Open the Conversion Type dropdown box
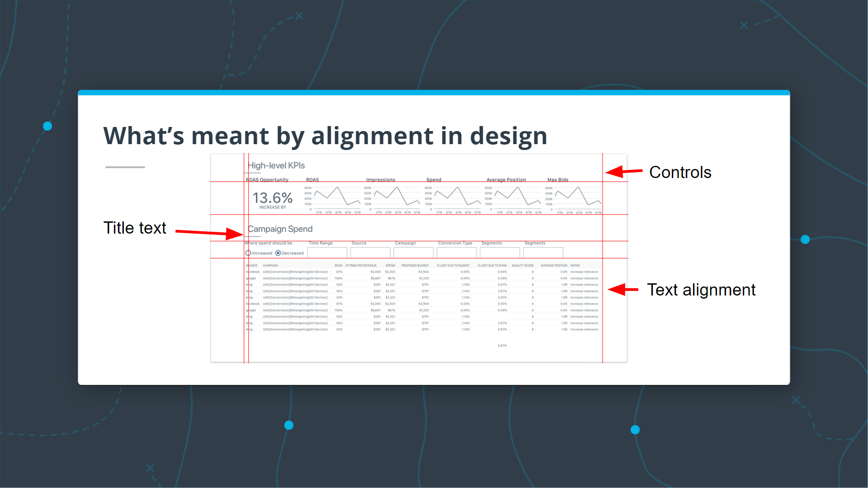 point(456,253)
